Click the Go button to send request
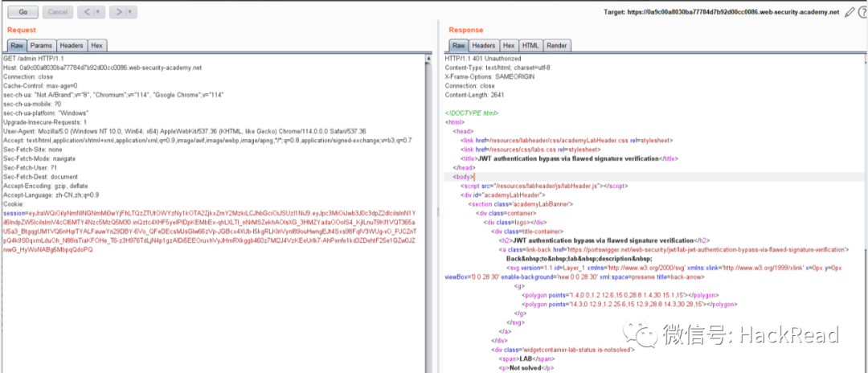The height and width of the screenshot is (373, 868). tap(23, 11)
